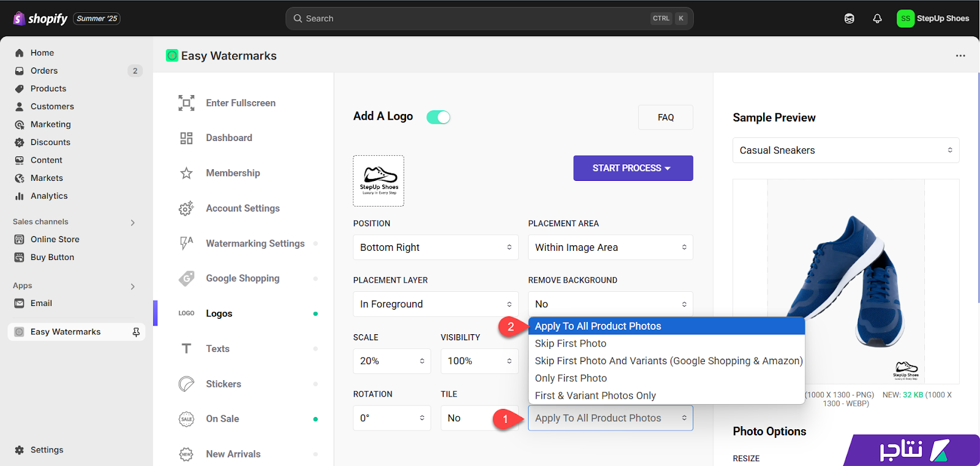Click the Email app icon
The width and height of the screenshot is (980, 466).
point(20,303)
